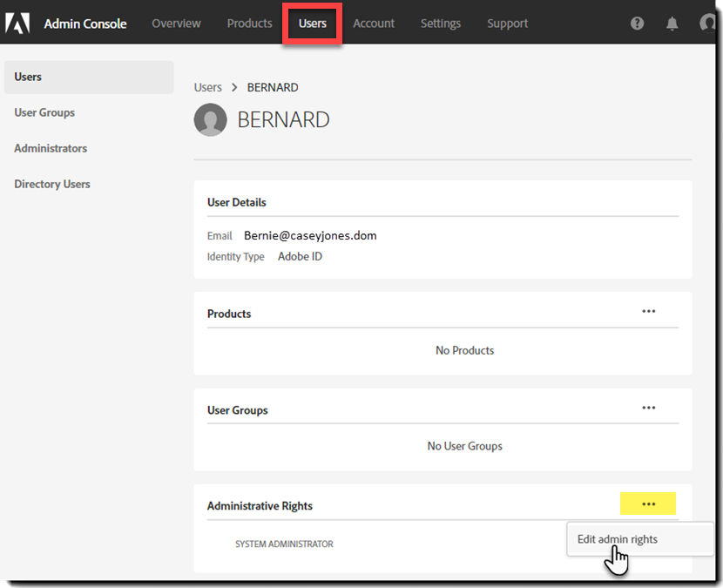Select Users in the left sidebar

(89, 77)
